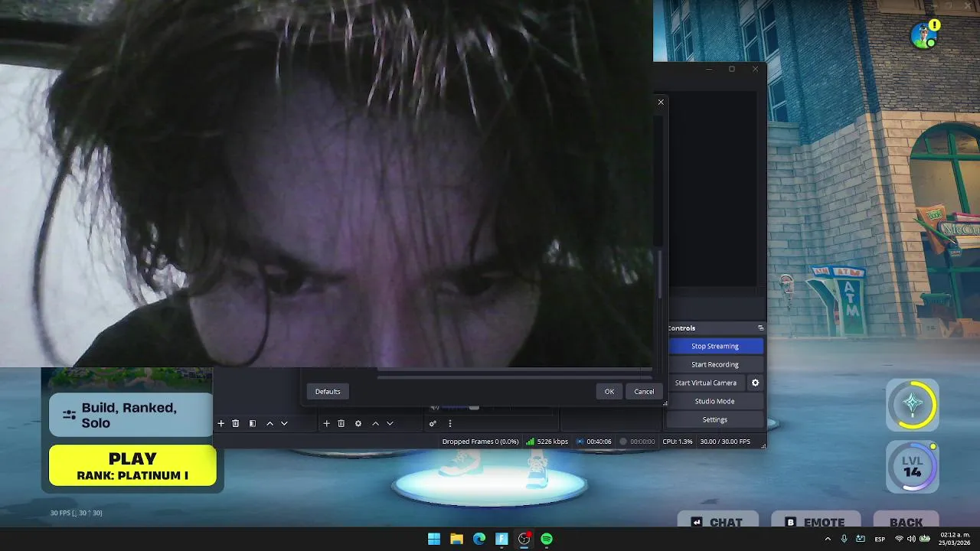Open scene filters icon in Scenes dock
This screenshot has width=980, height=551.
253,423
